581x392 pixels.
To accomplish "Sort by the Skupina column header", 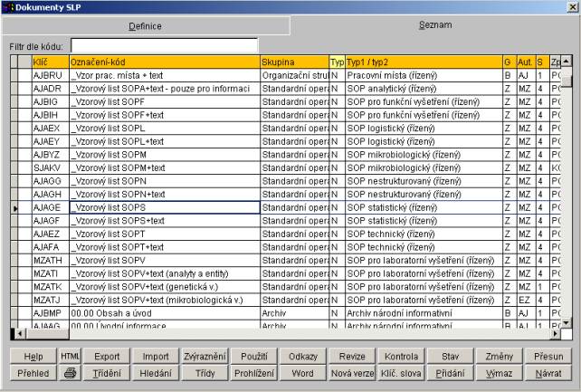I will [293, 62].
